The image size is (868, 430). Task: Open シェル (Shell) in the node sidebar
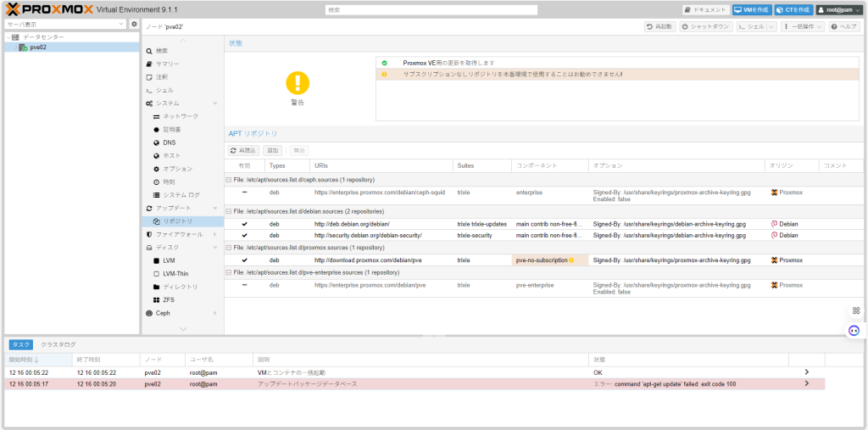[x=164, y=90]
